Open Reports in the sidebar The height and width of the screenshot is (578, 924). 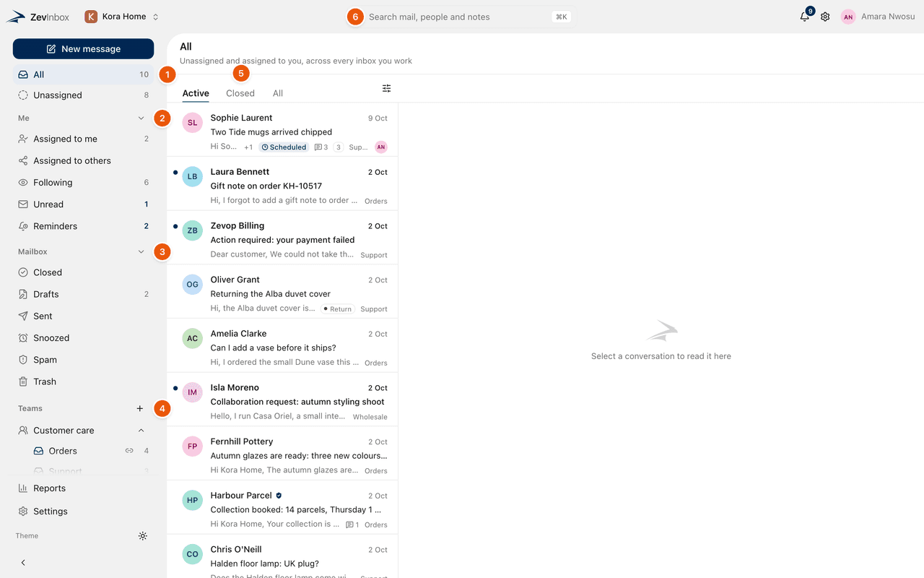83,488
